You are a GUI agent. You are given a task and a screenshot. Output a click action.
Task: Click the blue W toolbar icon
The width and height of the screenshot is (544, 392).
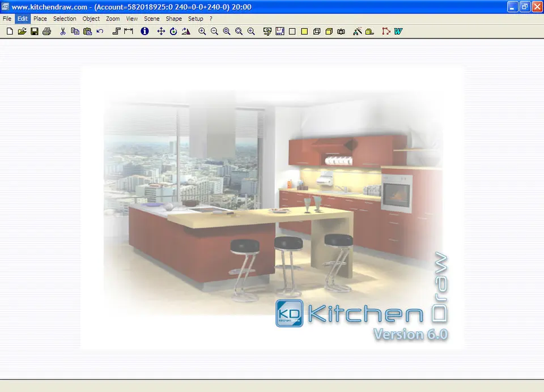[398, 32]
